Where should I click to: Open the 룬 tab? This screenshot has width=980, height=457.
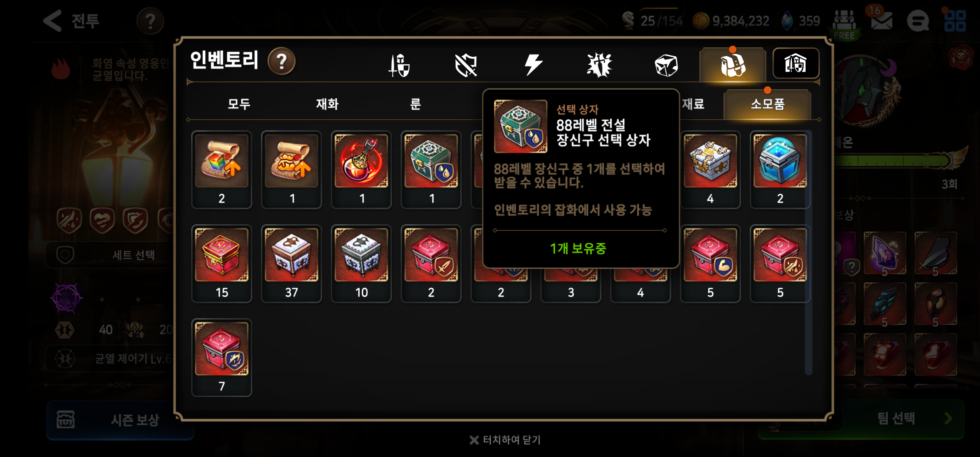416,104
